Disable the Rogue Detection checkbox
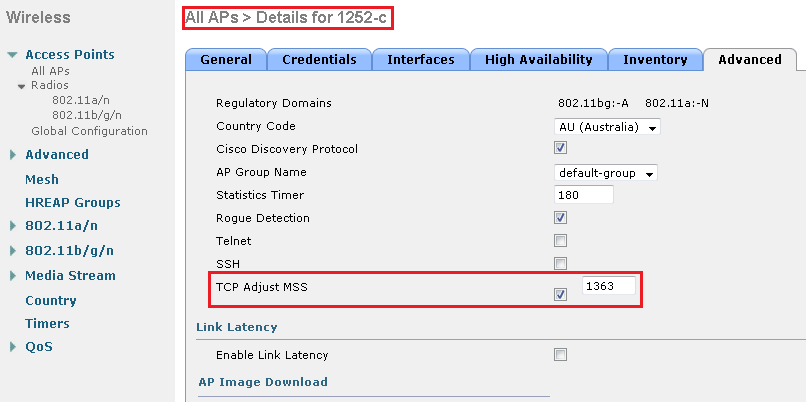Image resolution: width=806 pixels, height=402 pixels. (561, 218)
